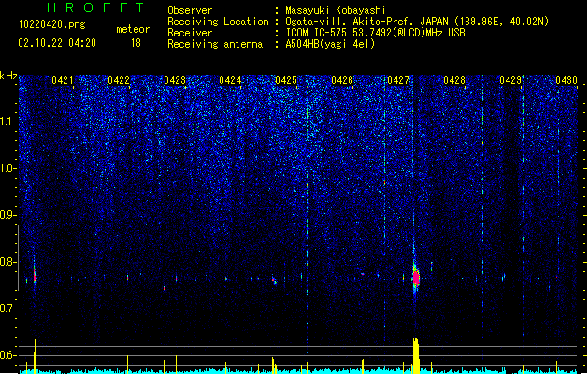This screenshot has width=588, height=374.
Task: Click the 0428 time marker
Action: (454, 80)
